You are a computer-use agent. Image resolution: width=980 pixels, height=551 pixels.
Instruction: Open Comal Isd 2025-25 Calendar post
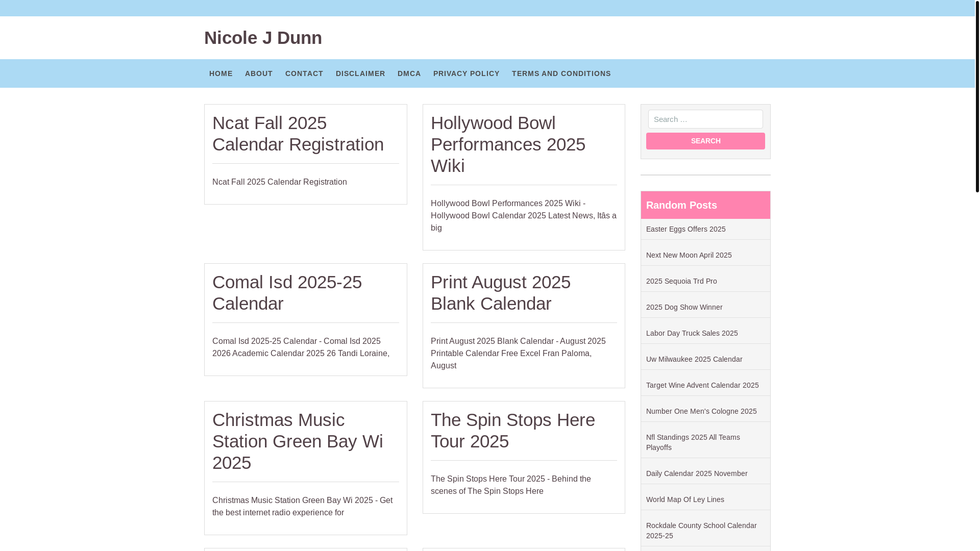pos(287,293)
